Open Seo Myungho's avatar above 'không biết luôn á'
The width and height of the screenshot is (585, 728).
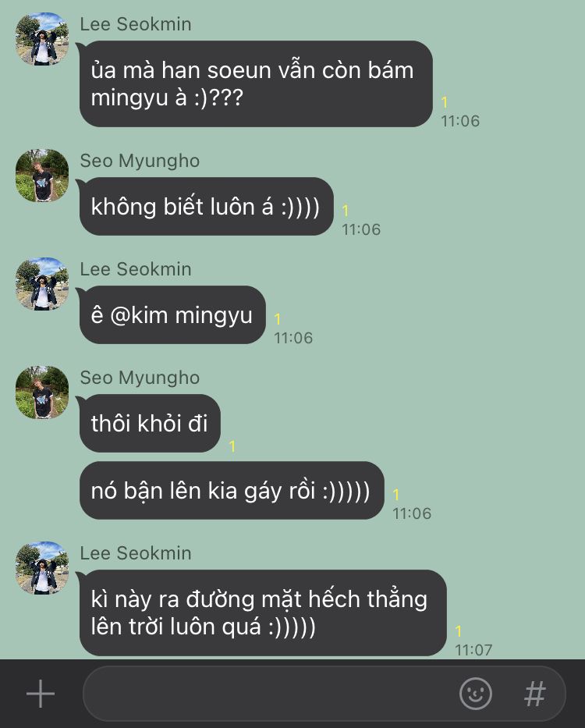tap(42, 175)
